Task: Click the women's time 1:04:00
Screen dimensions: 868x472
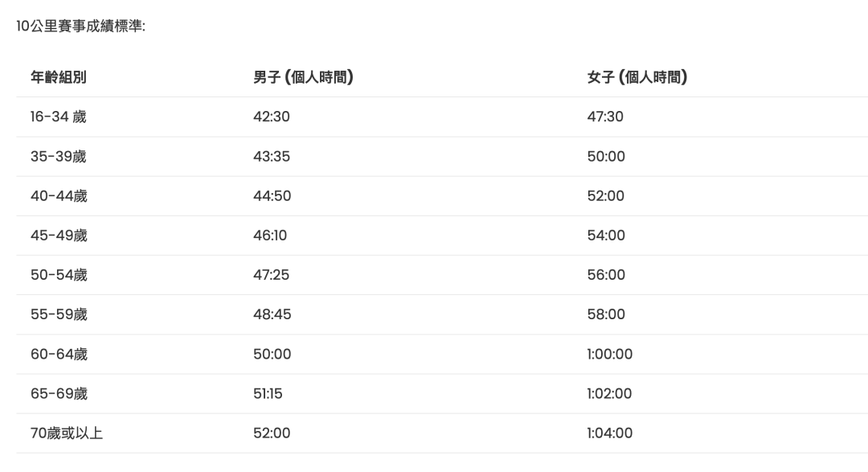Action: [x=609, y=433]
